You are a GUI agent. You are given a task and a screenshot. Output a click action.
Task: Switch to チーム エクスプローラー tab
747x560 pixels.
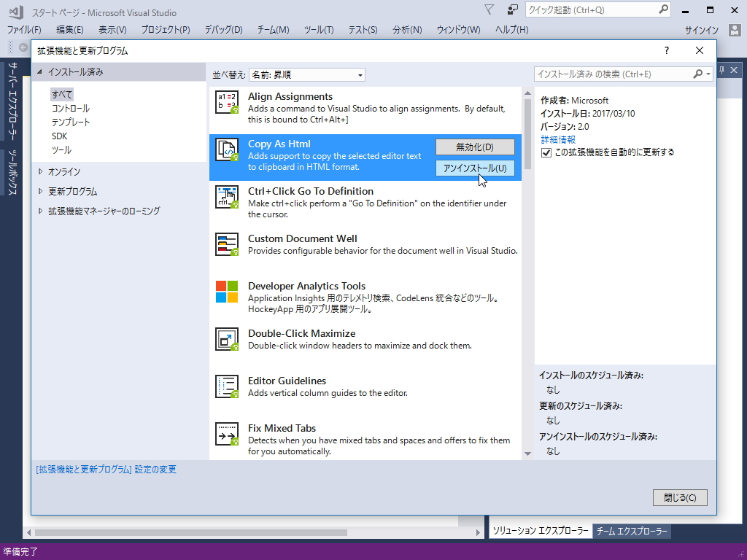632,531
